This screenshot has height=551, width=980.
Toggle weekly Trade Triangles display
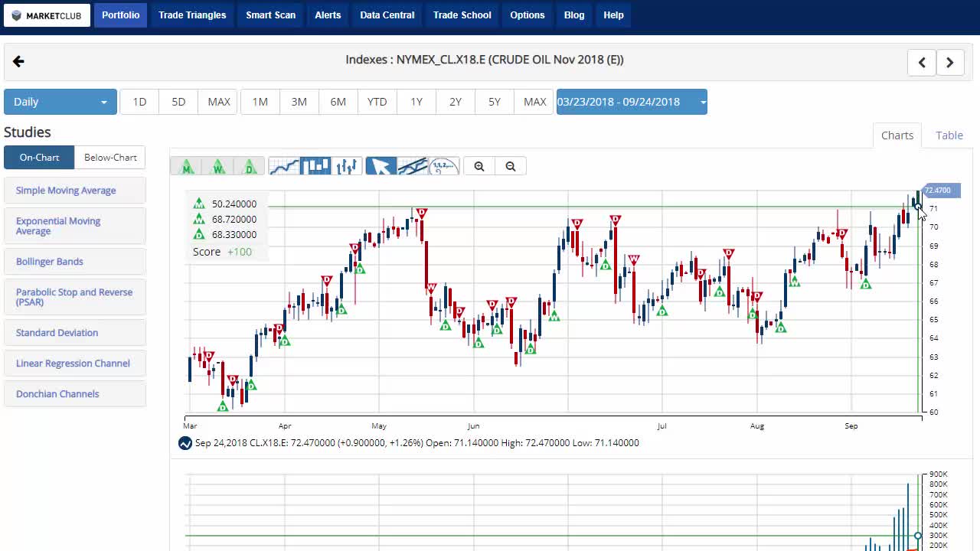217,166
